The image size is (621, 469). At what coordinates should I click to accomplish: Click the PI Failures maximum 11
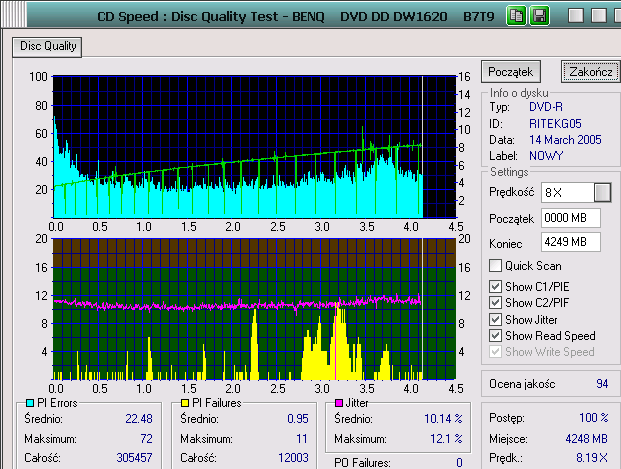(x=302, y=439)
